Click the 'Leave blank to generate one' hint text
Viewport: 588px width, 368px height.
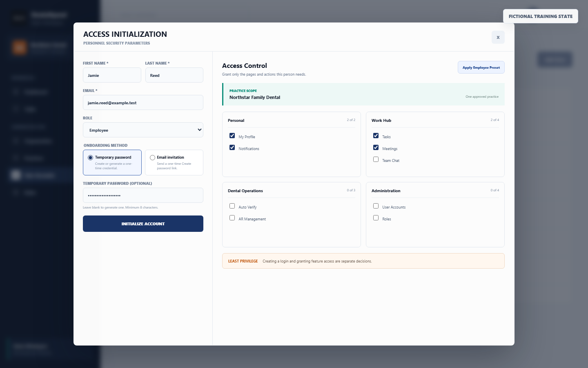(x=120, y=208)
